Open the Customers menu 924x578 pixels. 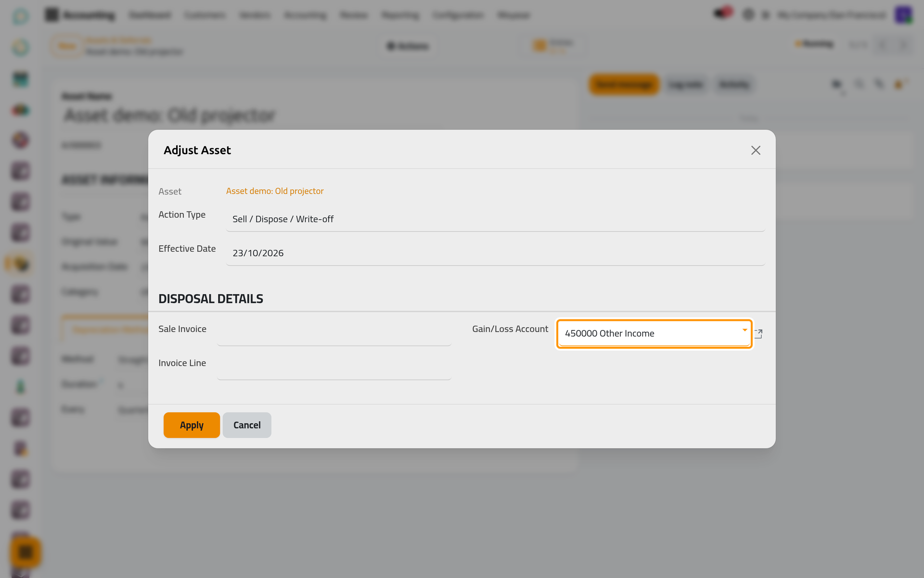pyautogui.click(x=205, y=15)
